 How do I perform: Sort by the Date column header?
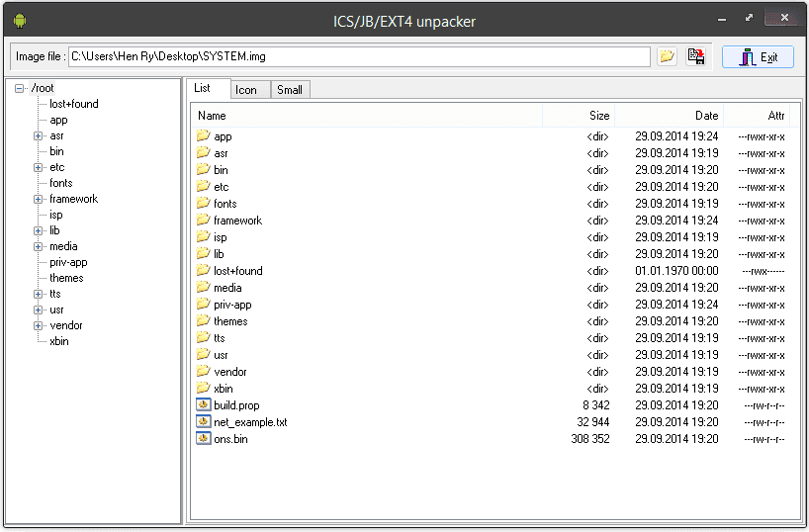point(670,116)
